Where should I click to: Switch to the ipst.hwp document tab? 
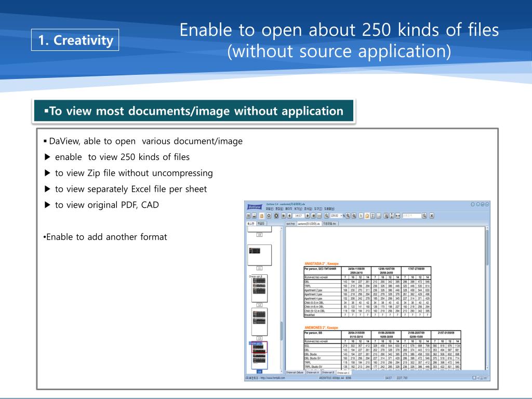point(291,223)
